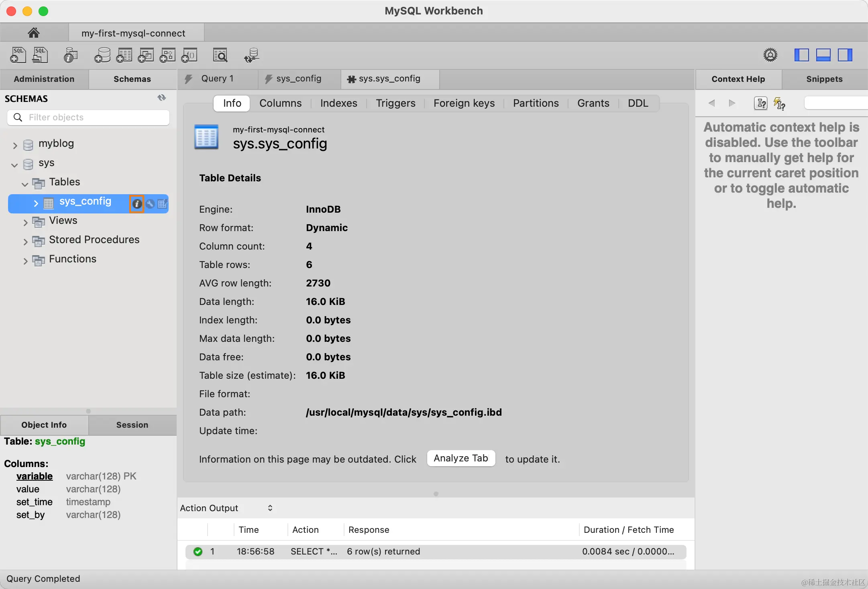This screenshot has height=589, width=868.
Task: Create a new view icon
Action: (x=146, y=55)
